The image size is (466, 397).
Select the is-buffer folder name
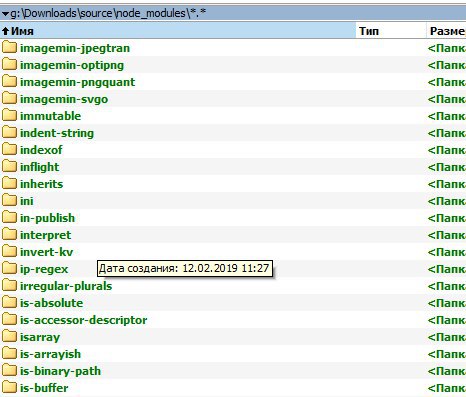44,388
